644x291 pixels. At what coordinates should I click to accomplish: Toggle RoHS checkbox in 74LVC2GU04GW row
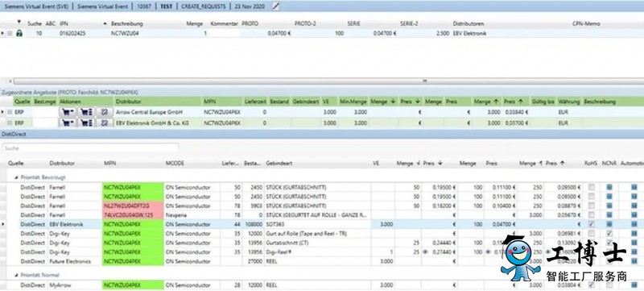pos(591,215)
